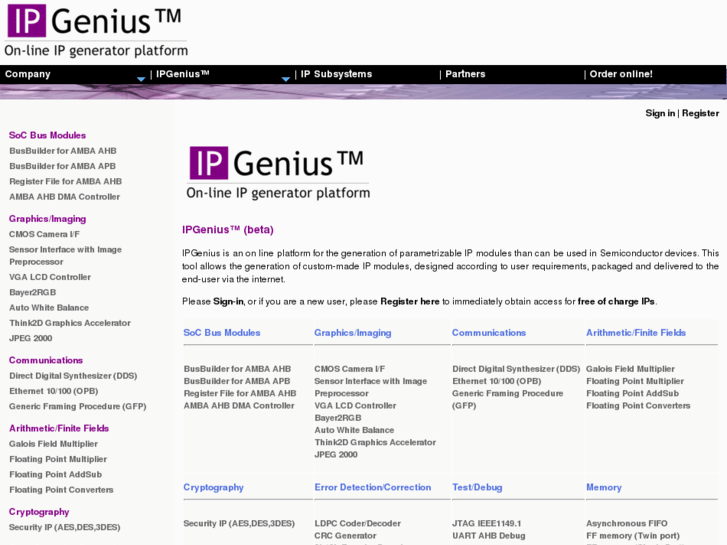Select Generic Framing Procedure (GFP) in the sidebar
Image resolution: width=727 pixels, height=545 pixels.
78,406
